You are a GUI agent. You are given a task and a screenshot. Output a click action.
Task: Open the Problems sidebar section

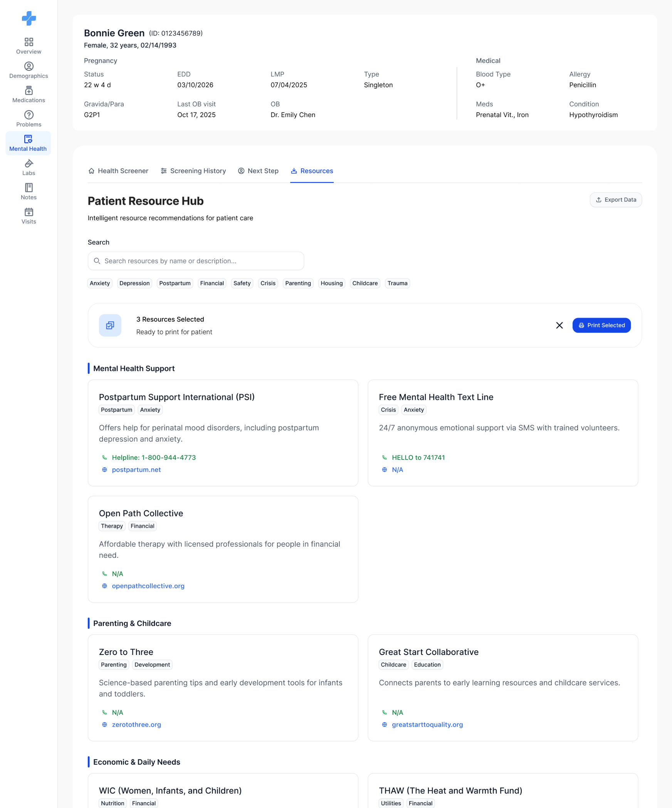tap(29, 119)
